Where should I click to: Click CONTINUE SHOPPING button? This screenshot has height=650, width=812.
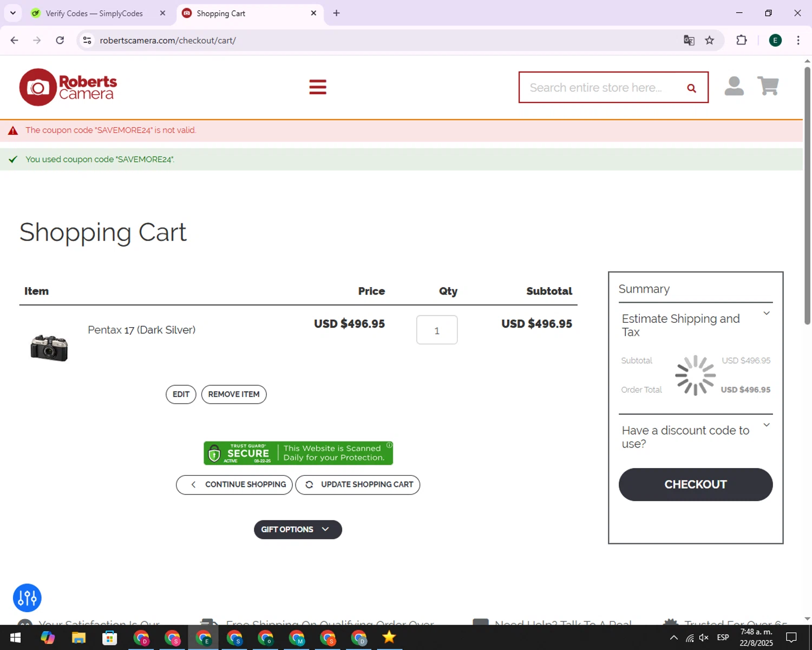tap(234, 485)
